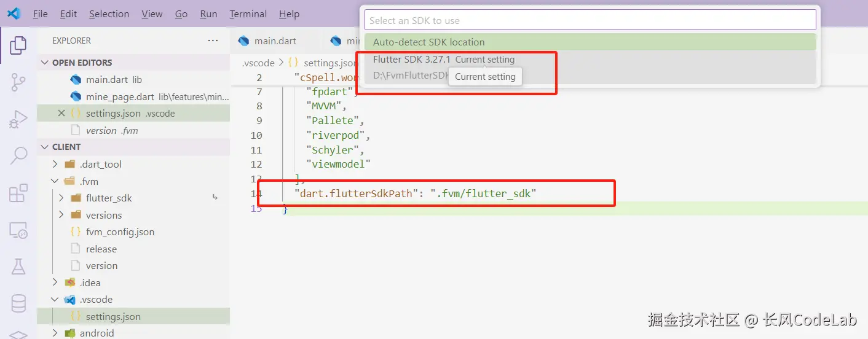Click the .idea folder icon
The height and width of the screenshot is (339, 868).
point(70,282)
